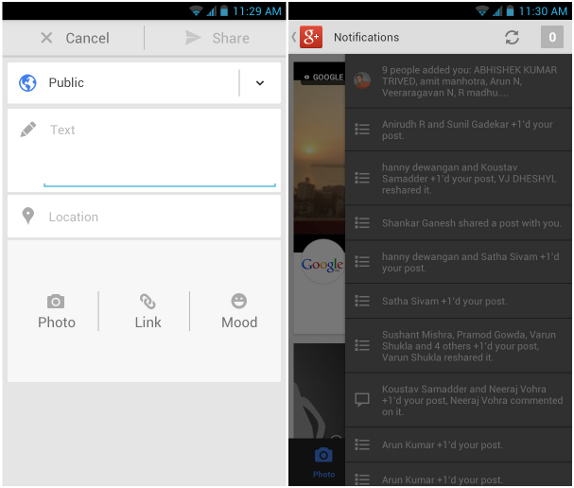The width and height of the screenshot is (574, 488).
Task: Refresh the notifications list
Action: [x=512, y=37]
